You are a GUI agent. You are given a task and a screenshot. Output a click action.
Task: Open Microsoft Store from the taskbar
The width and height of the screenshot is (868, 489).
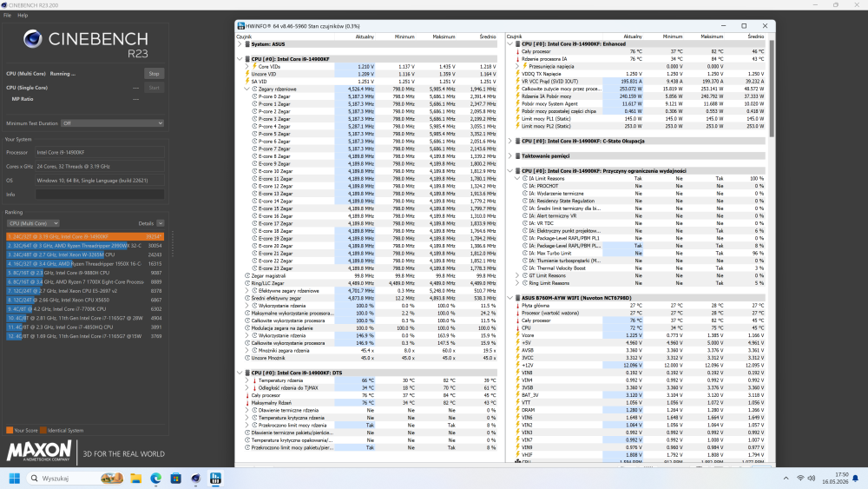tap(175, 478)
